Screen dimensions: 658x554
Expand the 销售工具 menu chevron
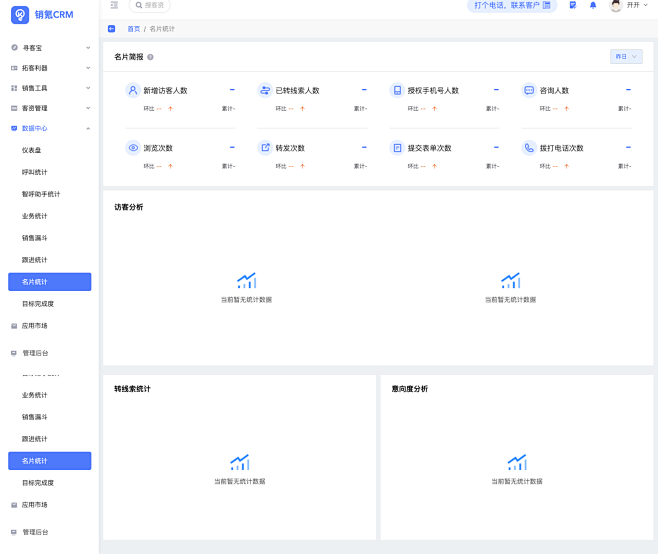(x=88, y=88)
